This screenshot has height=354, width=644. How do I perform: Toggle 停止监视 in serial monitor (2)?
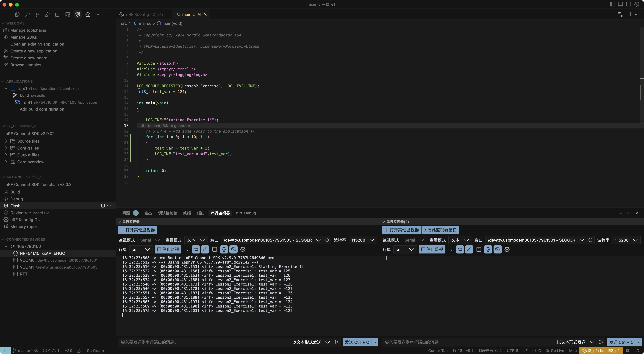tap(432, 249)
